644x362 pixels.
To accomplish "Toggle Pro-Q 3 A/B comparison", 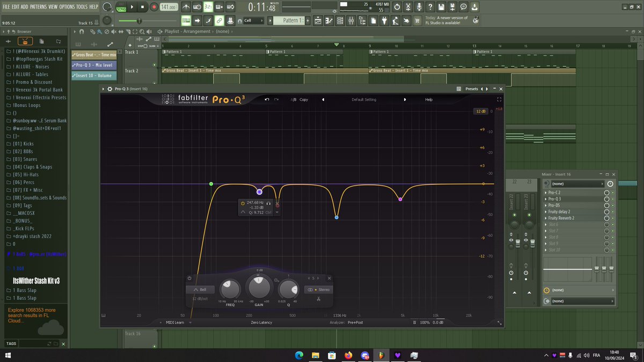I will click(294, 99).
